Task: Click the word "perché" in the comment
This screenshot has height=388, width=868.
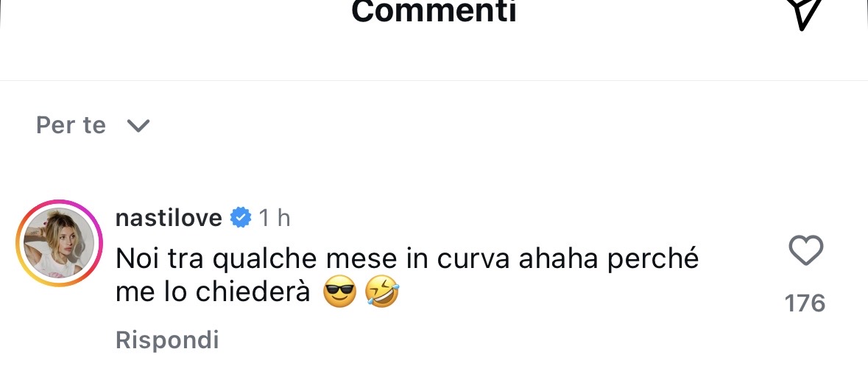Action: coord(653,258)
